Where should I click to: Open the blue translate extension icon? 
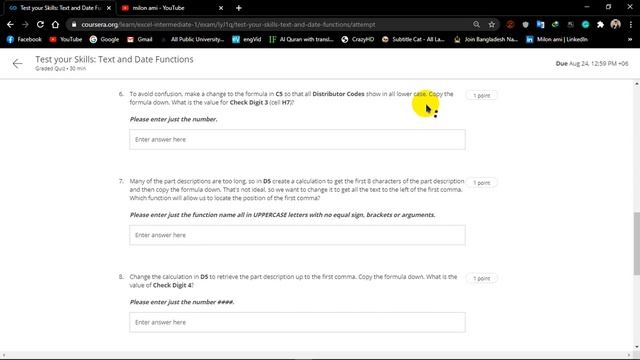tap(540, 24)
